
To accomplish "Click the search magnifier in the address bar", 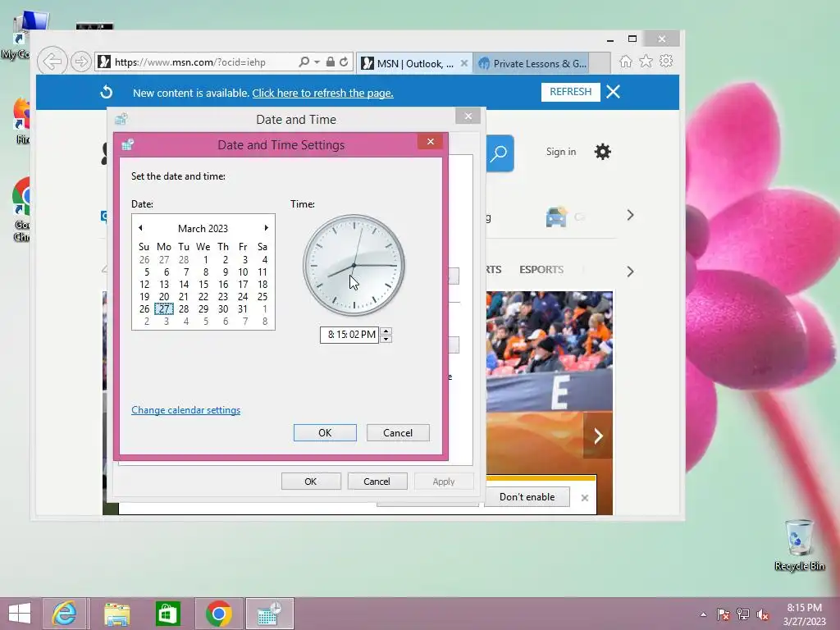I will tap(304, 62).
